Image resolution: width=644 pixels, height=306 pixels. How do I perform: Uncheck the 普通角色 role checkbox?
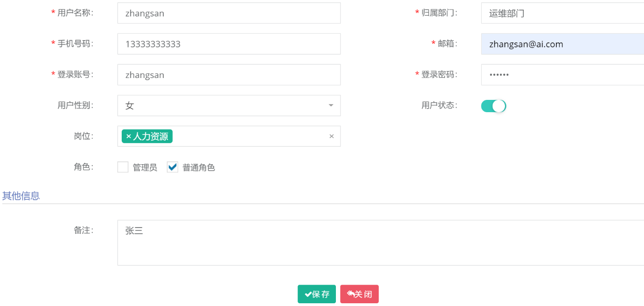[172, 167]
